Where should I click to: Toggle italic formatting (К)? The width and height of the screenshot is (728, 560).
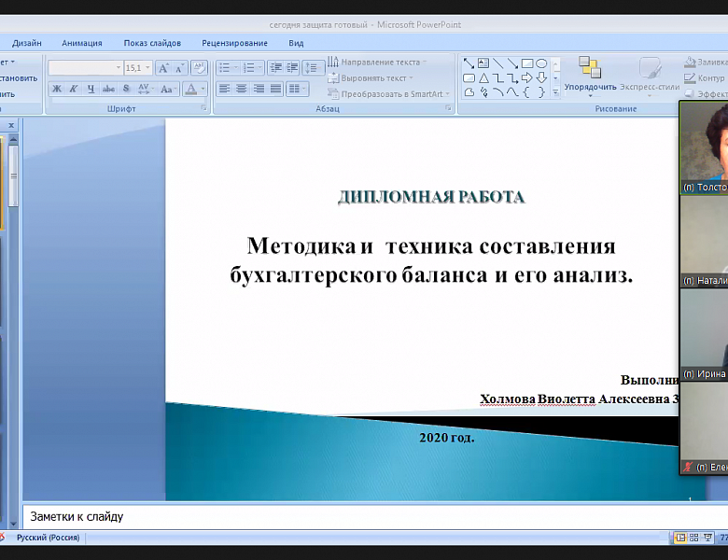[74, 89]
